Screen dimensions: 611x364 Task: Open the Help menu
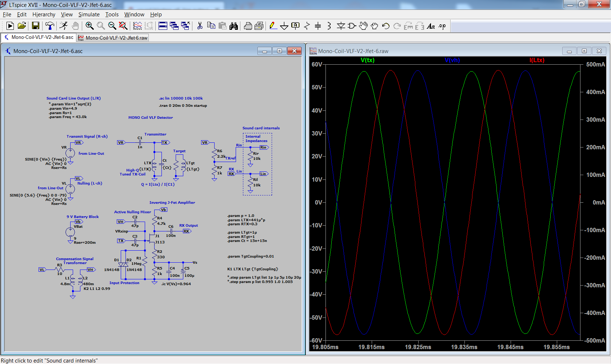pyautogui.click(x=156, y=15)
